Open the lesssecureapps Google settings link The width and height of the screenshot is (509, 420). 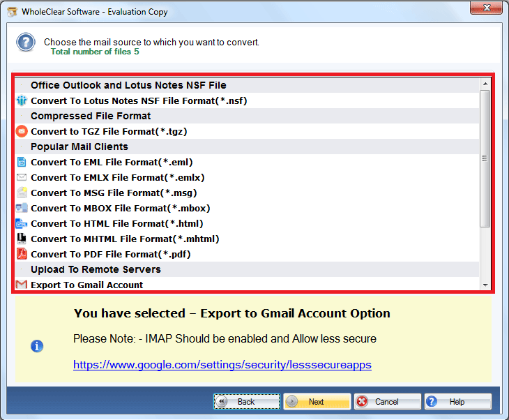[x=222, y=365]
